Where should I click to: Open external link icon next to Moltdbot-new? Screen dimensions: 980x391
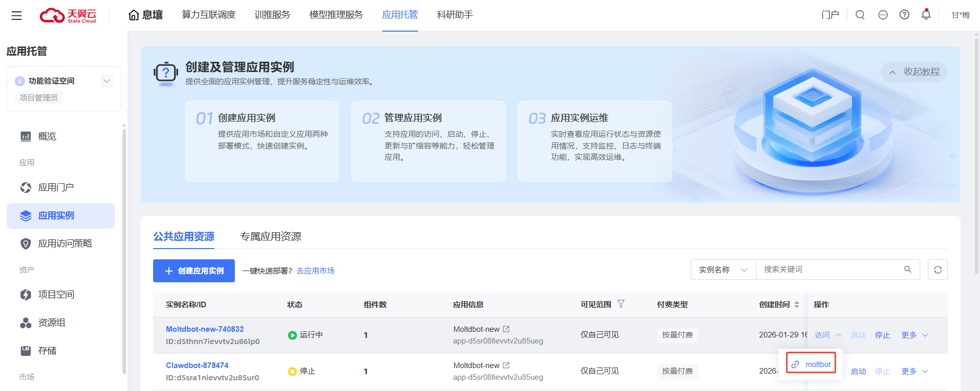pos(506,329)
